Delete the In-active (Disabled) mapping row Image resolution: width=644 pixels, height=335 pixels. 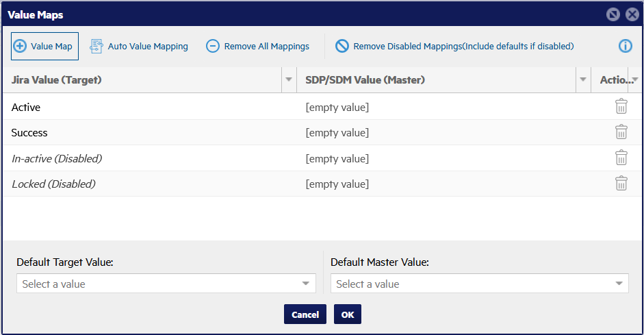click(621, 158)
